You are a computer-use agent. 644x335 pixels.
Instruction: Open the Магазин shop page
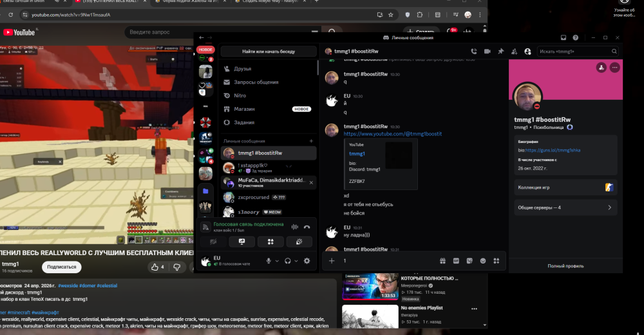(x=269, y=109)
